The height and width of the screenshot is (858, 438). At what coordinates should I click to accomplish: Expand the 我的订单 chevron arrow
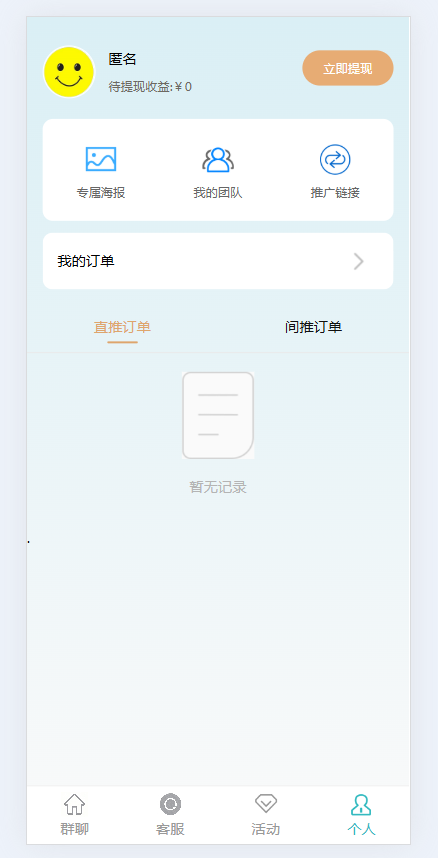359,262
